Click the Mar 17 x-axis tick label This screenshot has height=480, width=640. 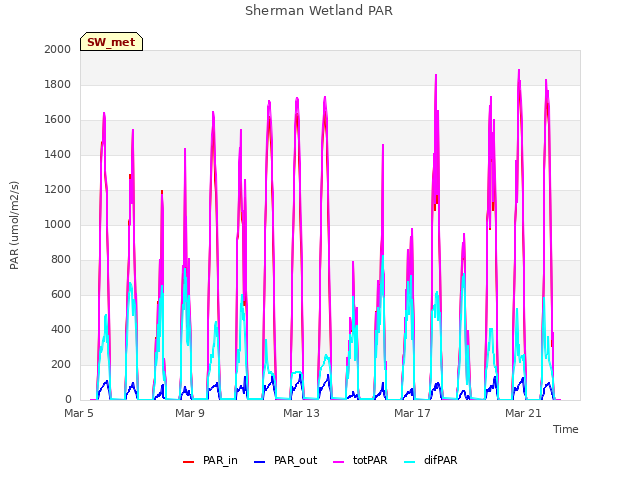pos(412,413)
